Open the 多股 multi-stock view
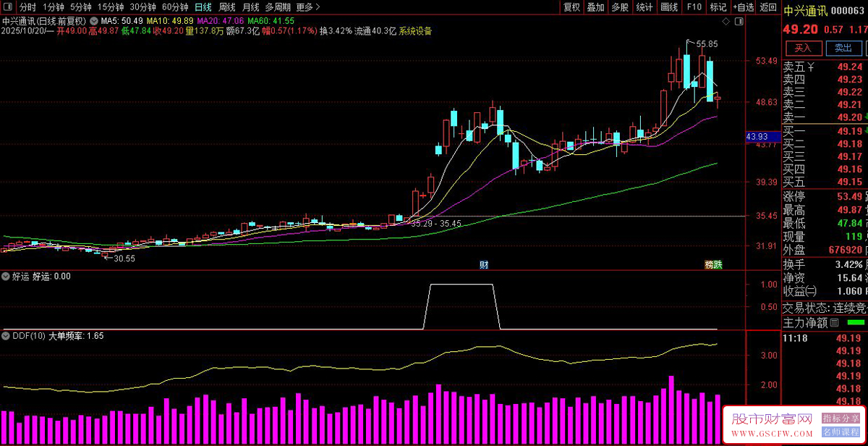 coord(620,7)
